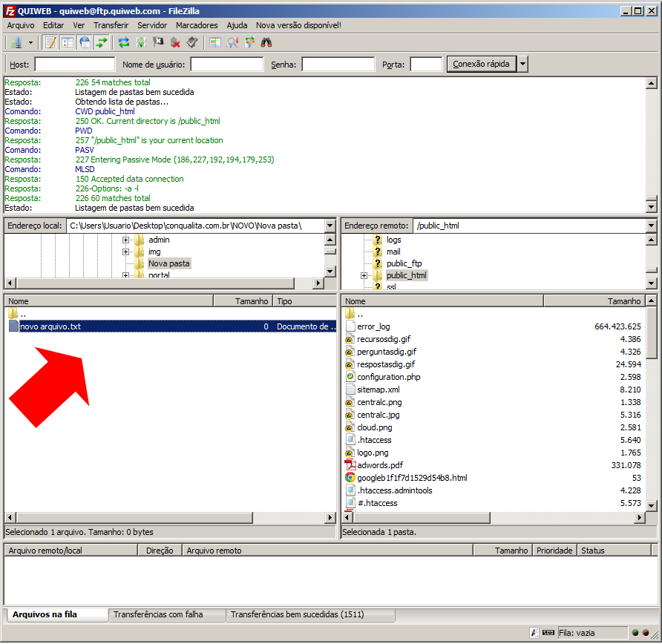Open directory listing filters dialog
This screenshot has width=662, height=644.
(215, 42)
